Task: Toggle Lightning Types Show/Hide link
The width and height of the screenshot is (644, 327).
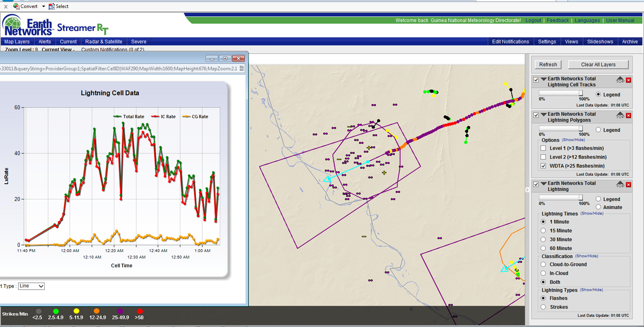Action: [592, 290]
